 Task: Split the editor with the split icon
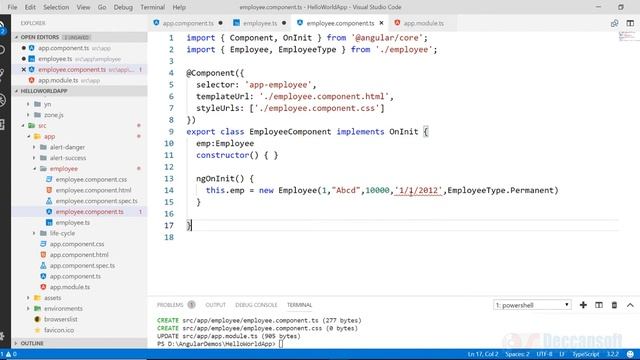coord(630,23)
